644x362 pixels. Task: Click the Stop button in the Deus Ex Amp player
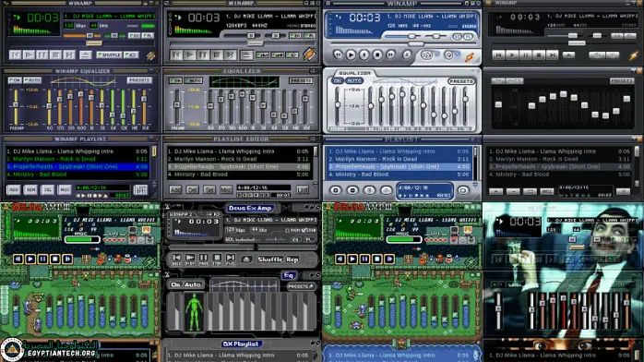coord(217,259)
